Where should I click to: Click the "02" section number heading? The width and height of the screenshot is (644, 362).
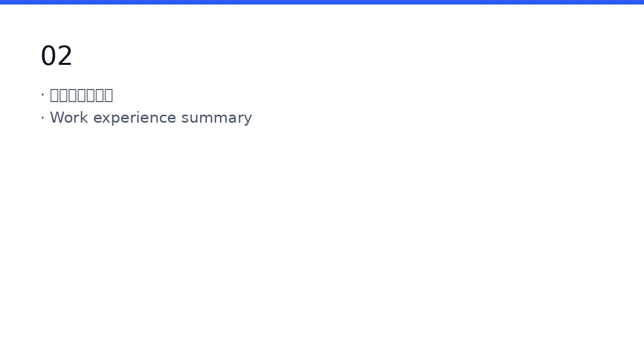point(56,56)
